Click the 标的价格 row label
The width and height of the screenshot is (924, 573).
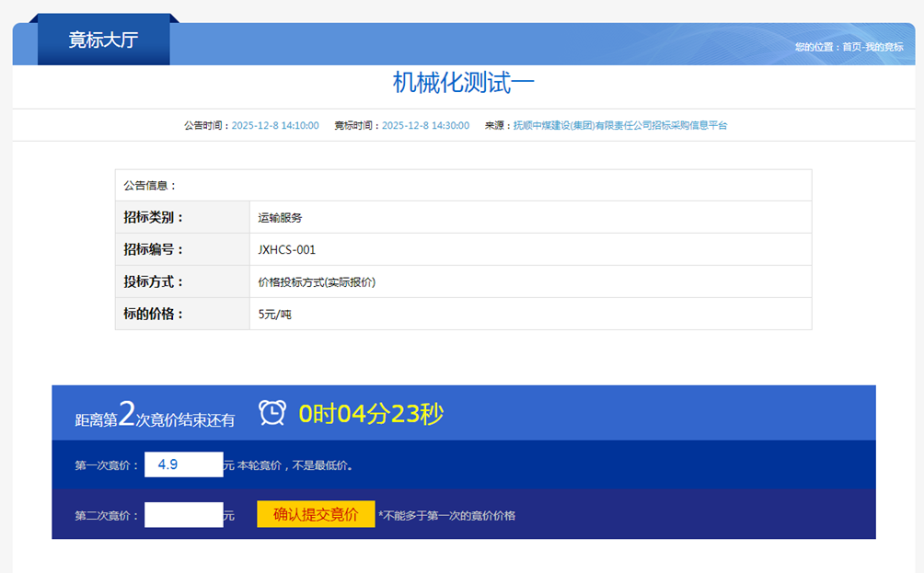click(153, 314)
